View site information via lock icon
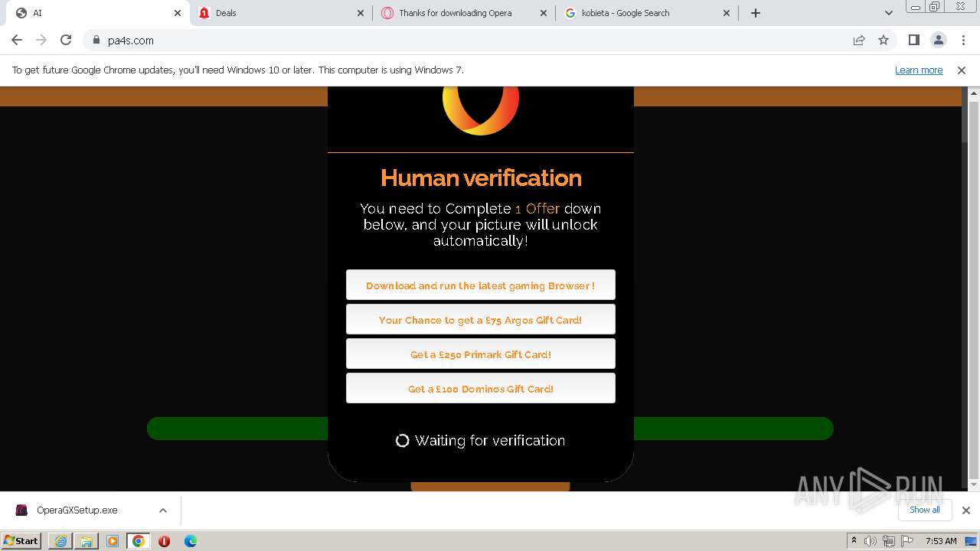The image size is (980, 551). coord(96,40)
